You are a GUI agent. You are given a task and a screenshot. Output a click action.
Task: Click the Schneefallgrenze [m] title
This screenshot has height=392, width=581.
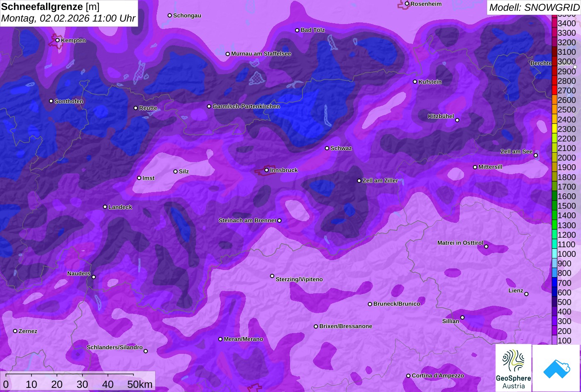pos(50,7)
